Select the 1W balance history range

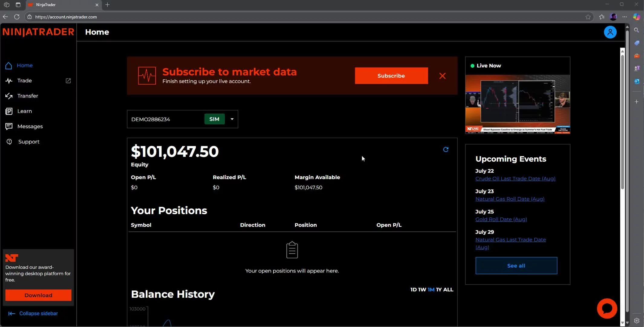(422, 290)
